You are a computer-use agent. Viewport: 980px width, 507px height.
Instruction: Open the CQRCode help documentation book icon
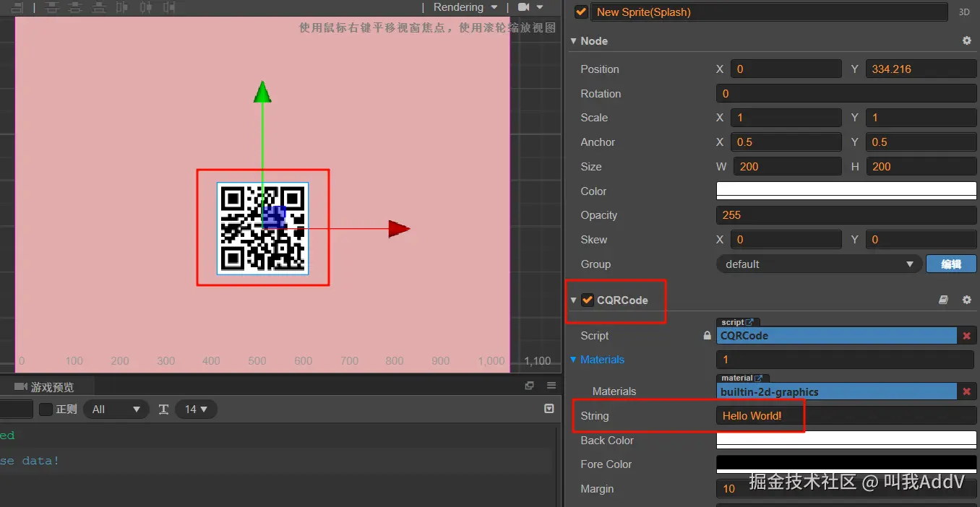click(x=943, y=300)
